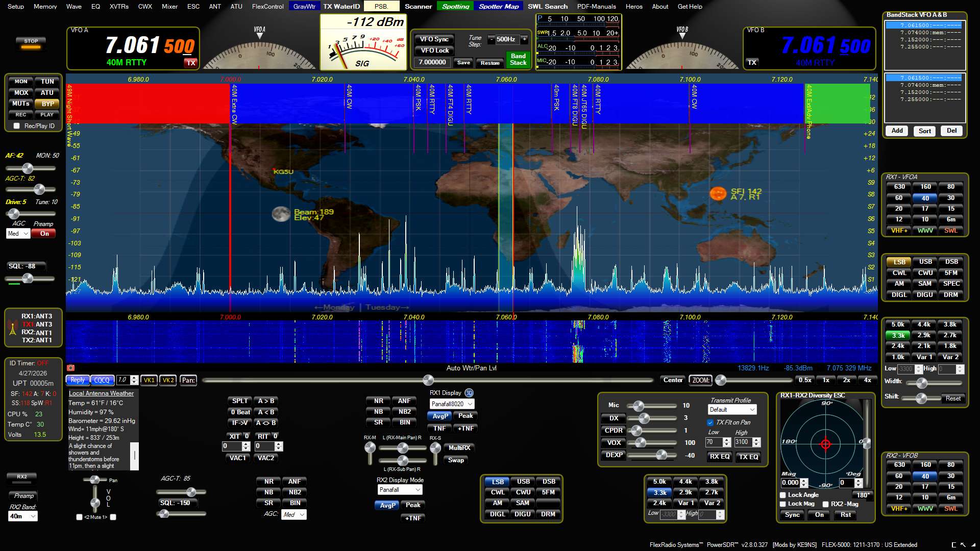Screen dimensions: 980x551
Task: Click the MultiRX button
Action: pyautogui.click(x=459, y=448)
